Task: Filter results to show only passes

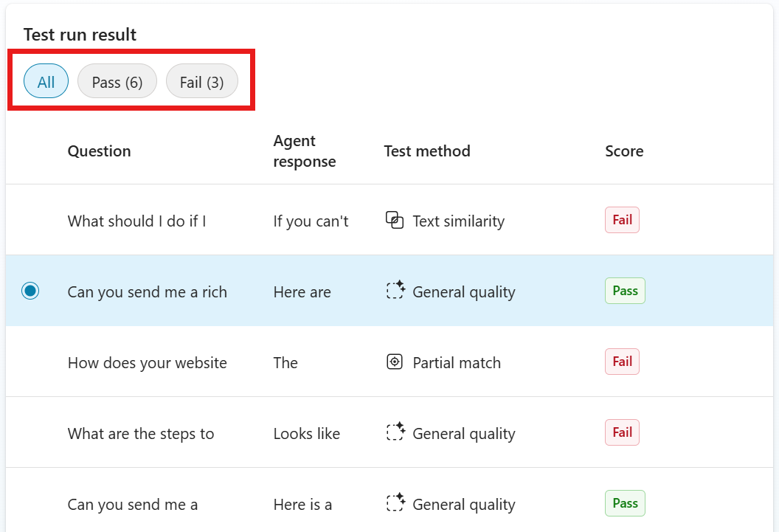Action: pos(117,81)
